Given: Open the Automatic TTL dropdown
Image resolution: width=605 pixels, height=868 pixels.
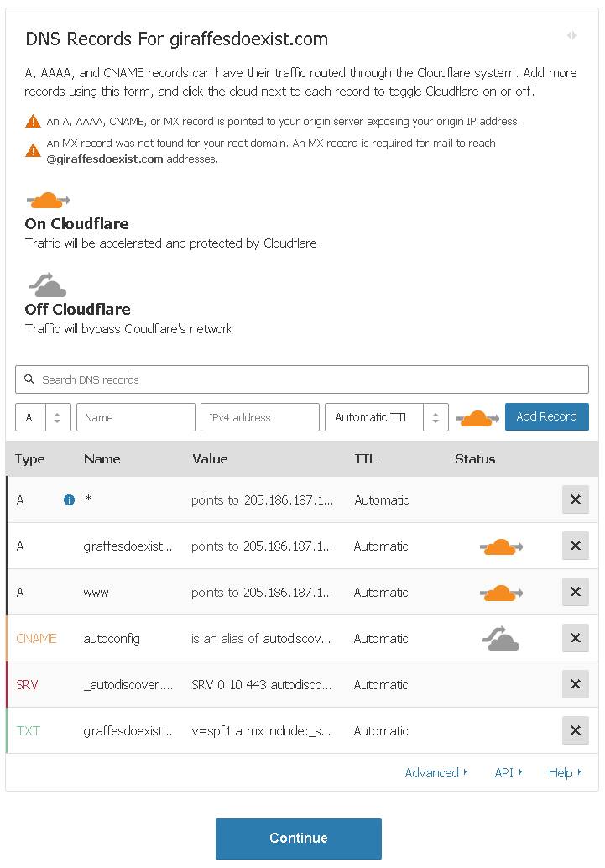Looking at the screenshot, I should coord(386,417).
